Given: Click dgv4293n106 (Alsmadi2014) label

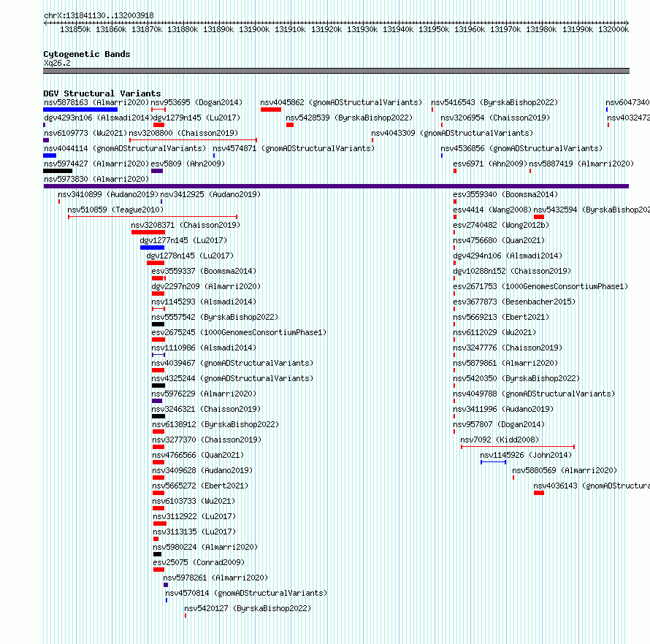Looking at the screenshot, I should (x=99, y=118).
